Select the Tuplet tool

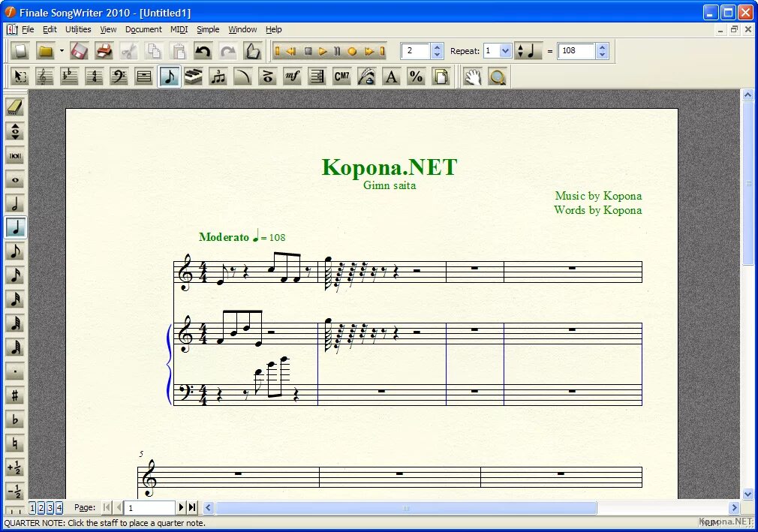(x=218, y=77)
